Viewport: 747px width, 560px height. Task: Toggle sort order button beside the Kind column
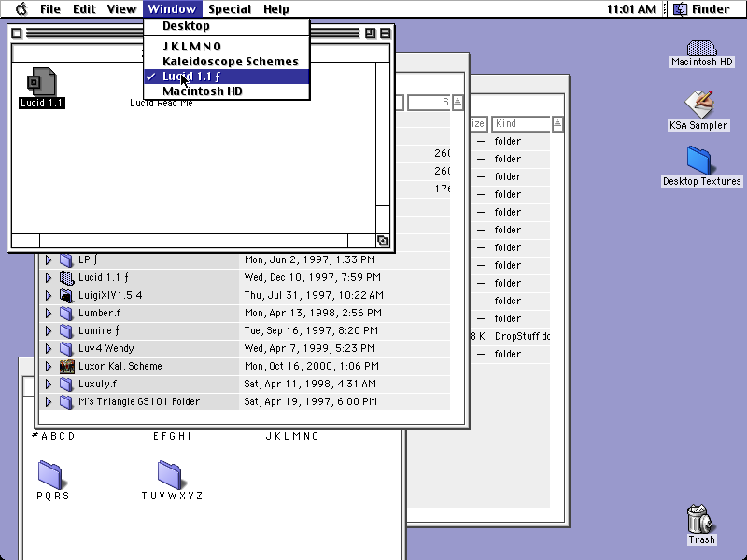557,124
